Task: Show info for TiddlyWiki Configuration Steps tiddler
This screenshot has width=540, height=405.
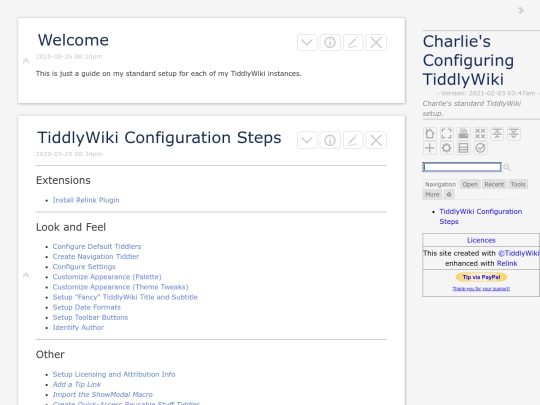Action: coord(330,140)
